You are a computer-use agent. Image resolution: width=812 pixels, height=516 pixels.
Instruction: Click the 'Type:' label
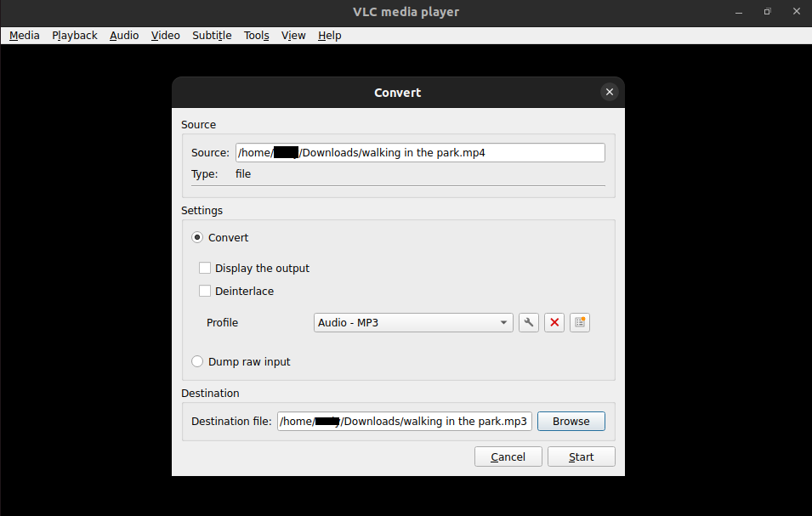point(205,174)
